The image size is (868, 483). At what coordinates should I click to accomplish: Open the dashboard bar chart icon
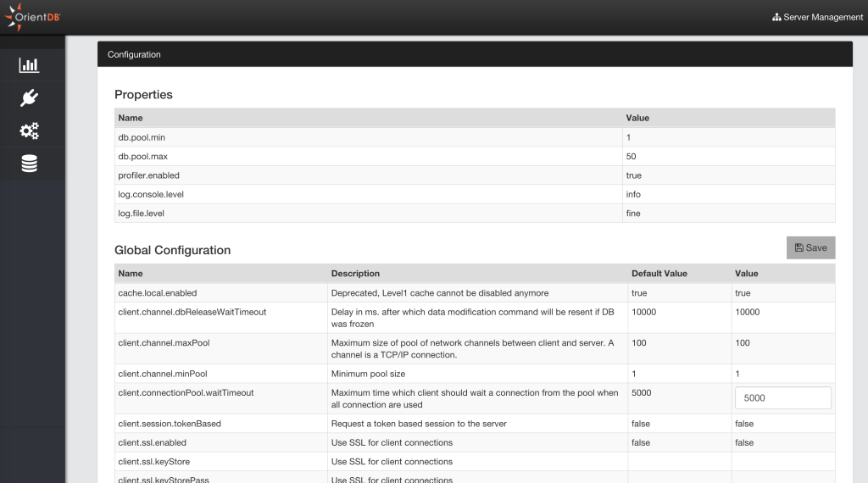[x=30, y=65]
